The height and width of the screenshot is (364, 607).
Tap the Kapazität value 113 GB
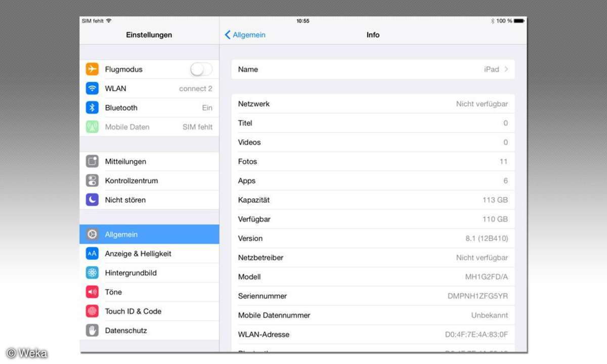pos(495,200)
